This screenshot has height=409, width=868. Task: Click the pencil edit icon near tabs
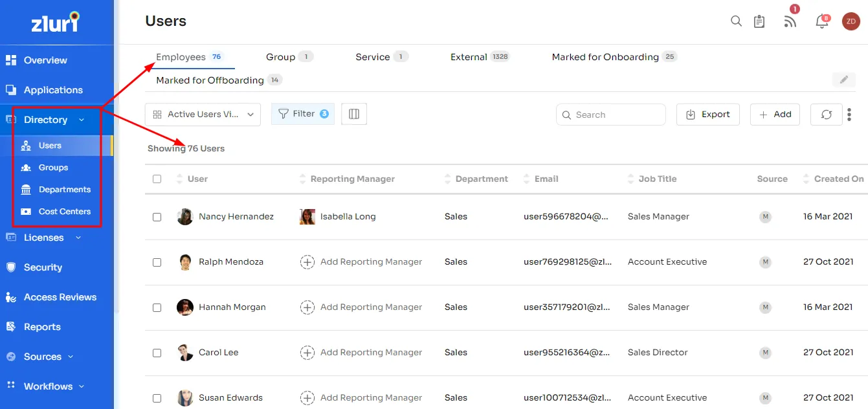tap(843, 80)
